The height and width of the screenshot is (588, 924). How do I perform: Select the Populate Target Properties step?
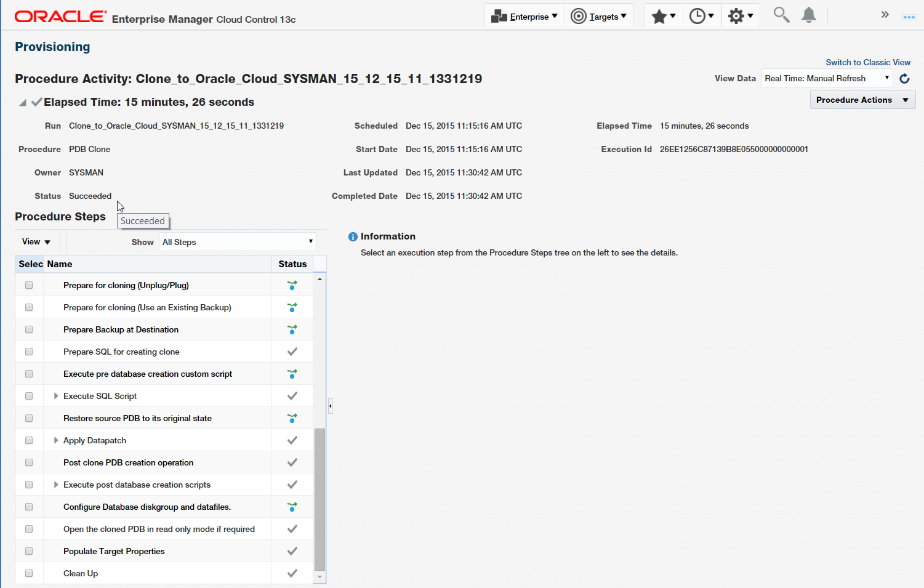(114, 551)
